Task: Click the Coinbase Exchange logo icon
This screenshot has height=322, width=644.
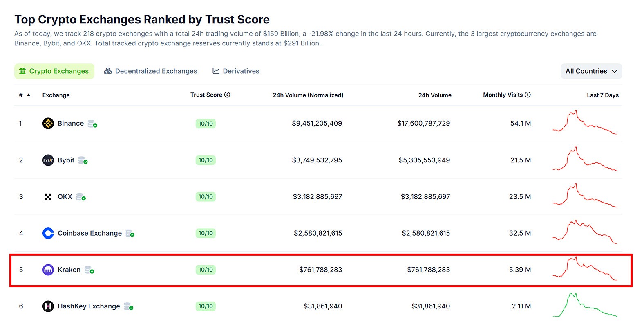Action: point(48,233)
